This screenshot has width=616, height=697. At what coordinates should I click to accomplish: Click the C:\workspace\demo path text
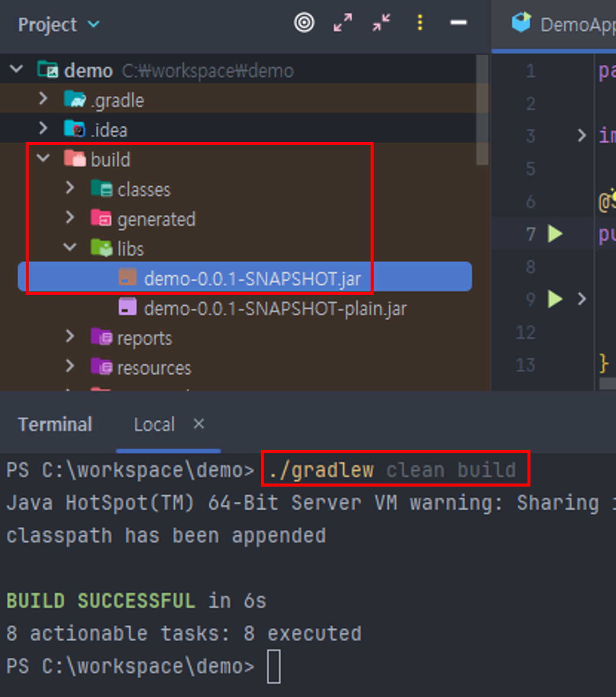[x=208, y=70]
